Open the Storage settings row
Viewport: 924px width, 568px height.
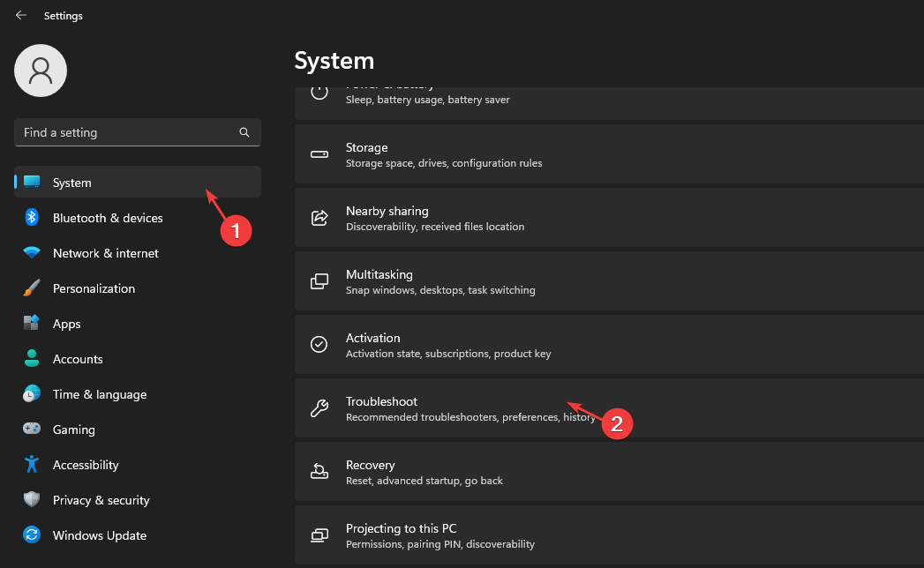(609, 154)
